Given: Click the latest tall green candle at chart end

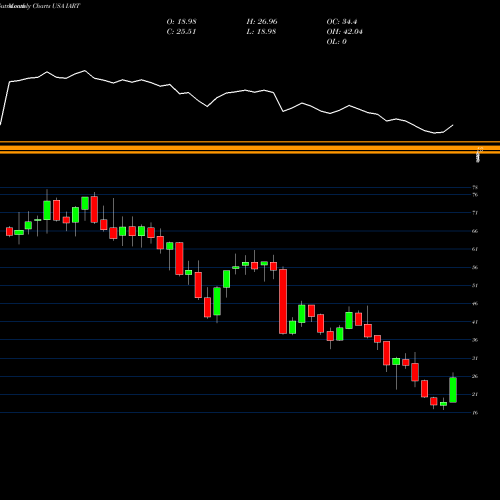Looking at the screenshot, I should (x=453, y=390).
